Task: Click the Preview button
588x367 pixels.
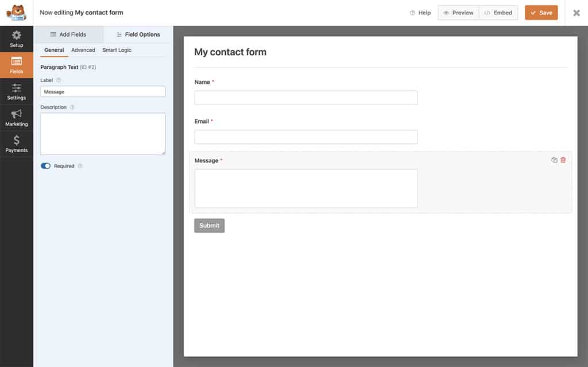Action: pyautogui.click(x=458, y=12)
